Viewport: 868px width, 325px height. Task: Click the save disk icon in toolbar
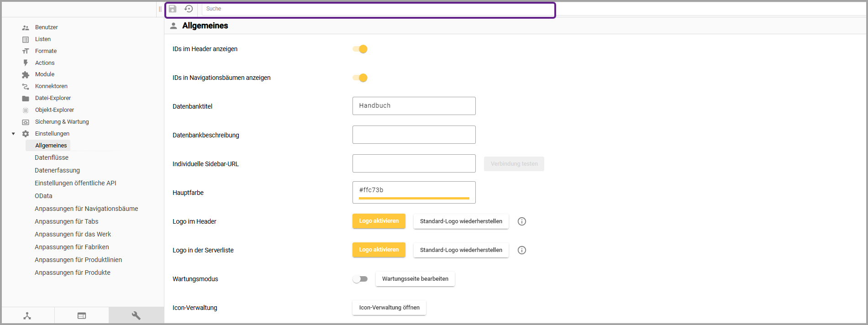[173, 9]
